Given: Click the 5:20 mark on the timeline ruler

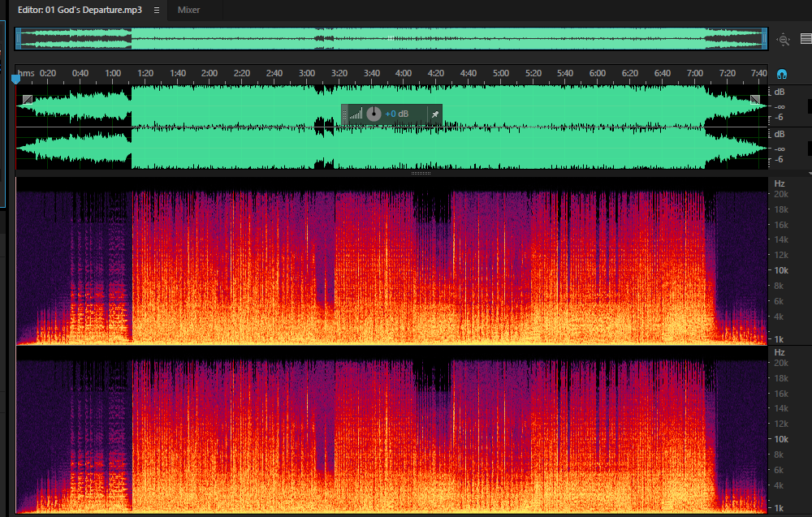Looking at the screenshot, I should coord(533,74).
